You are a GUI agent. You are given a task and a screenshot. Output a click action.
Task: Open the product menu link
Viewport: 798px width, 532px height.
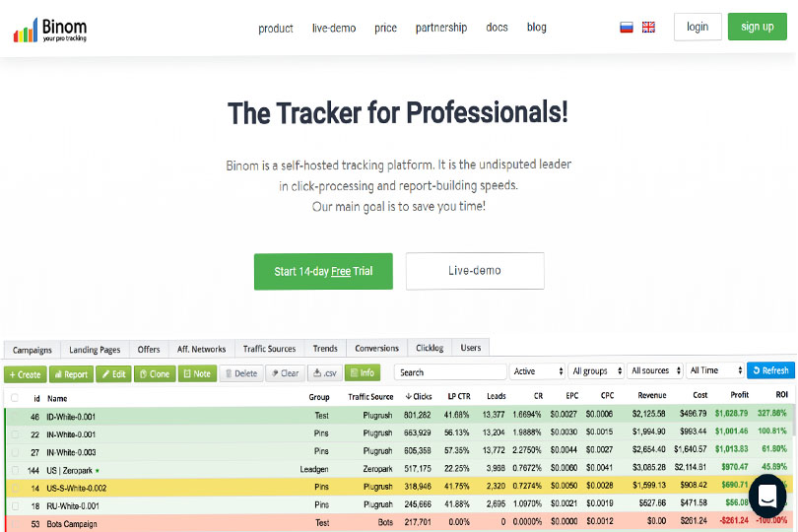tap(275, 28)
